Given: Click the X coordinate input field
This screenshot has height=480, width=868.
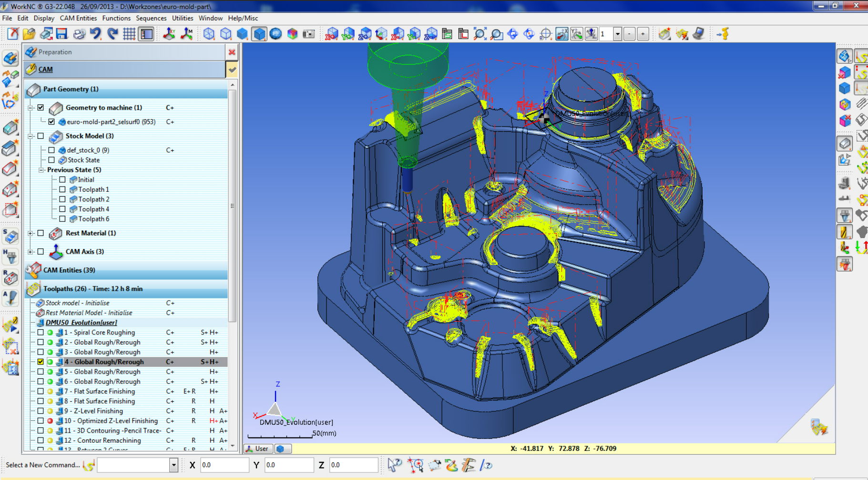Looking at the screenshot, I should 224,465.
